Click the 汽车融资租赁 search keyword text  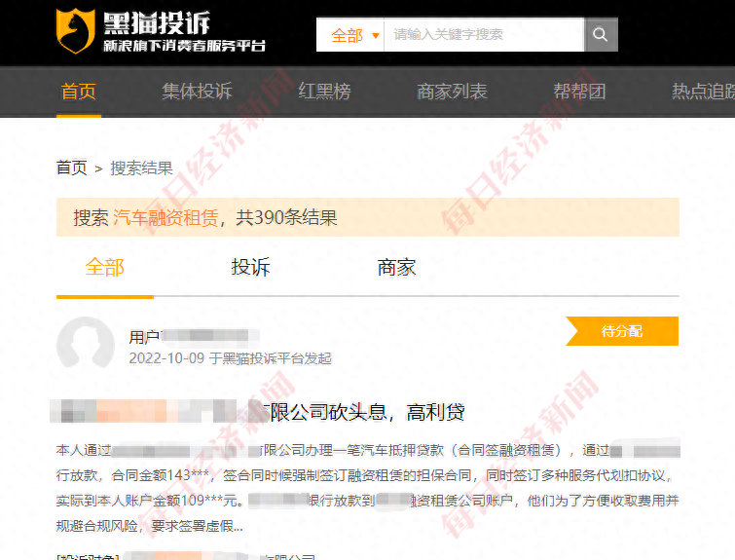[165, 217]
